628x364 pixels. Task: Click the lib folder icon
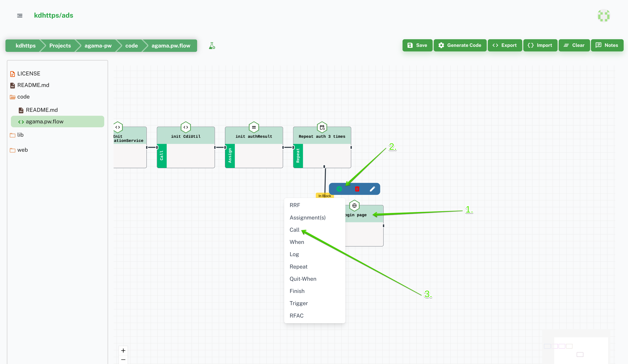[x=12, y=135]
